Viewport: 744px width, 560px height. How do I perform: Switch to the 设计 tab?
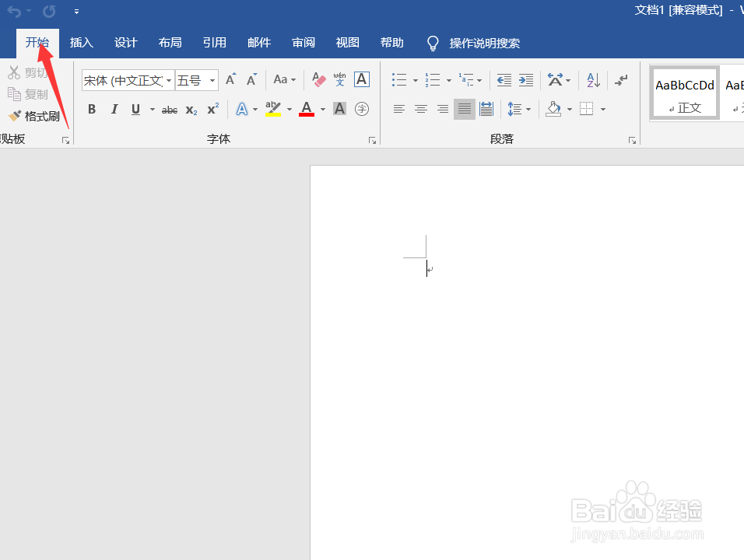[x=126, y=43]
